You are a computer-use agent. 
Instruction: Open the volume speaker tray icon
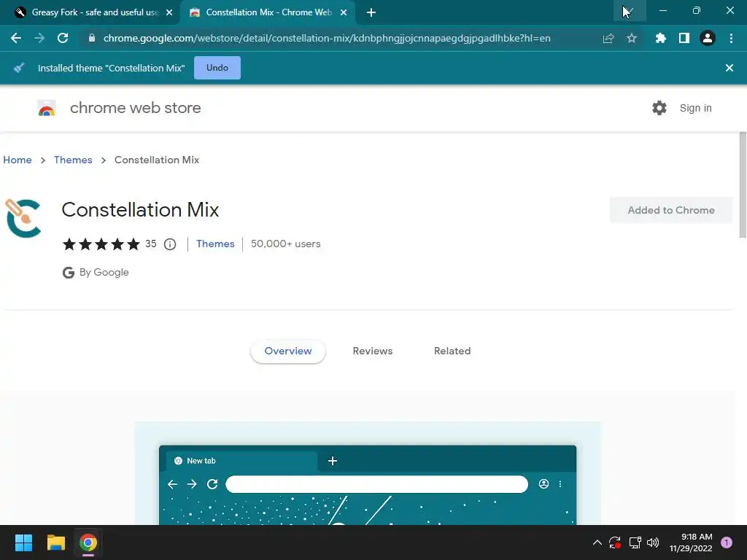tap(653, 542)
